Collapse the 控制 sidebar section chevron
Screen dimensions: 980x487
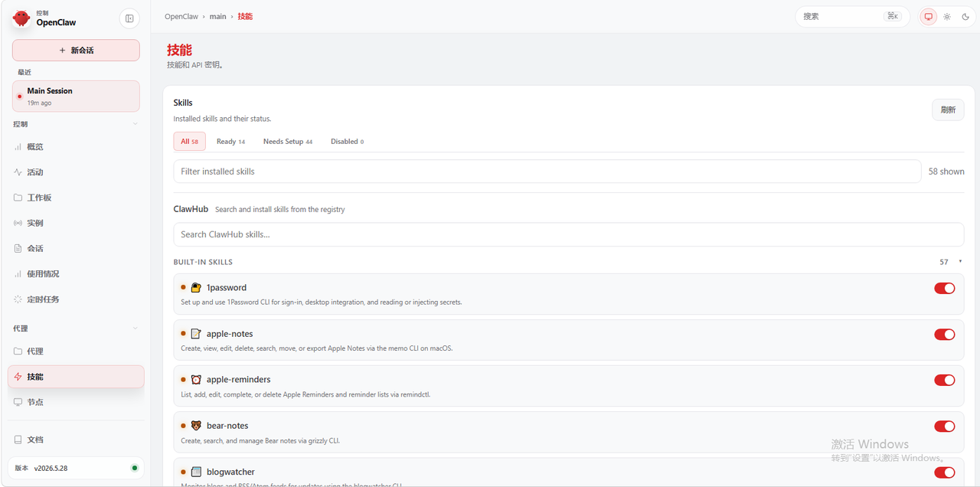pos(136,124)
